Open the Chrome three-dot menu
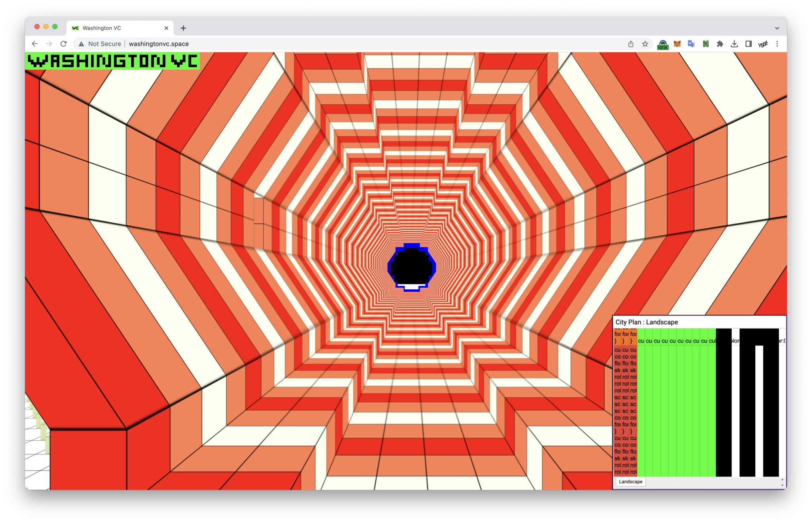The image size is (812, 523). click(x=777, y=44)
